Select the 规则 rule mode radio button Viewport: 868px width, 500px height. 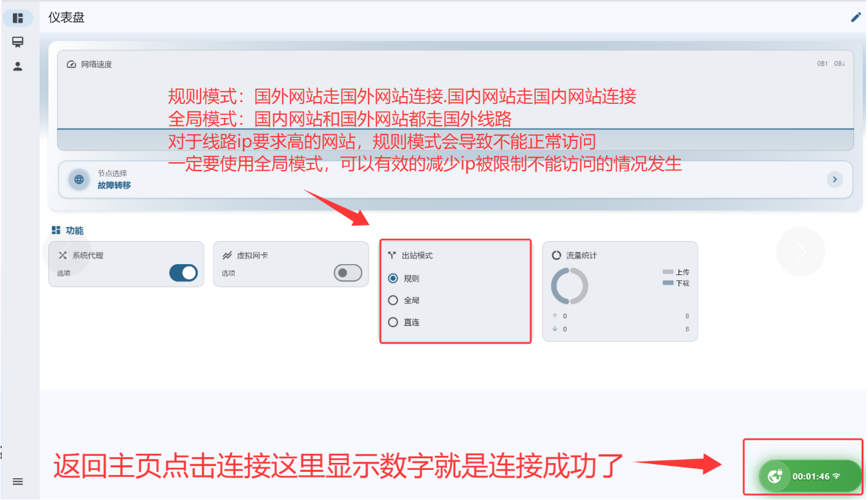393,279
